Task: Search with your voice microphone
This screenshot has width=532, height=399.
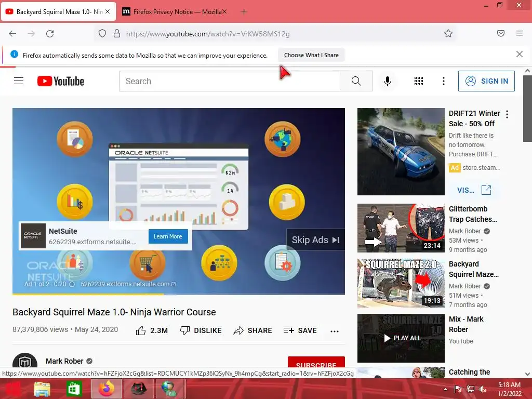Action: (x=387, y=81)
